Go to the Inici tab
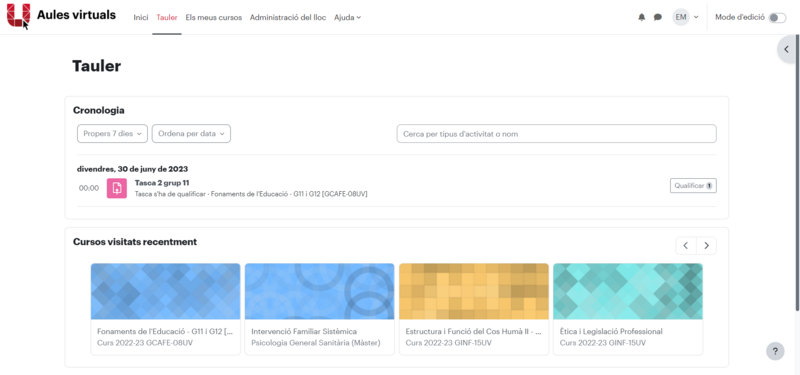The width and height of the screenshot is (800, 375). (x=141, y=17)
